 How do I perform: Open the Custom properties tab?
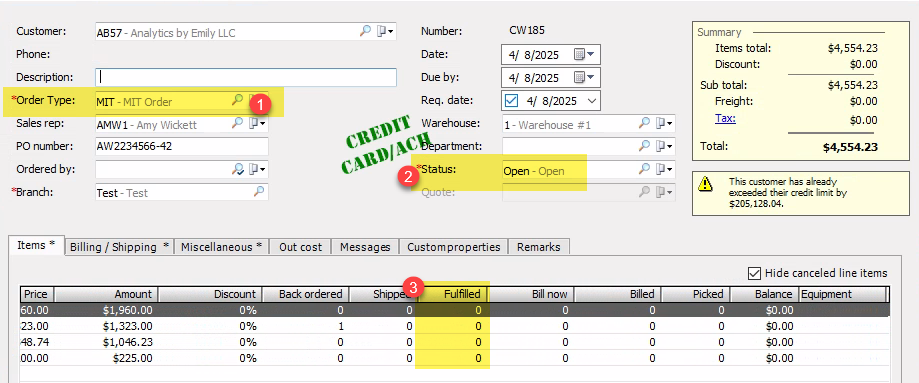click(x=454, y=247)
